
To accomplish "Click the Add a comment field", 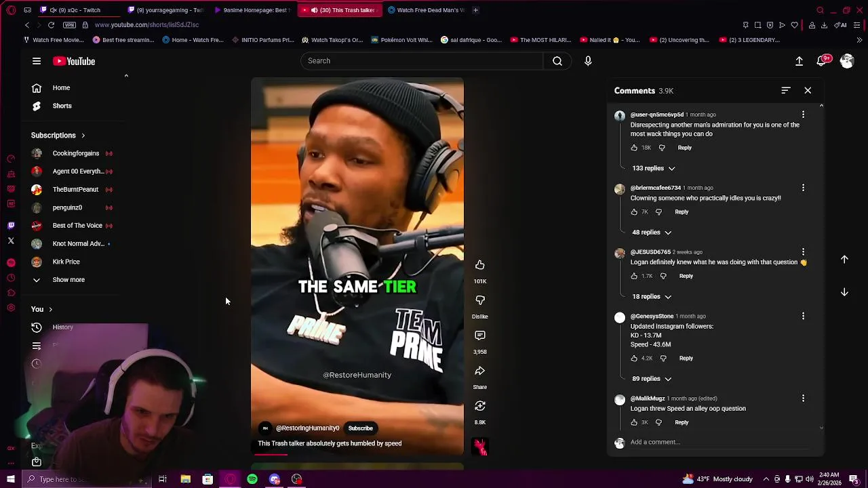I will (x=719, y=442).
